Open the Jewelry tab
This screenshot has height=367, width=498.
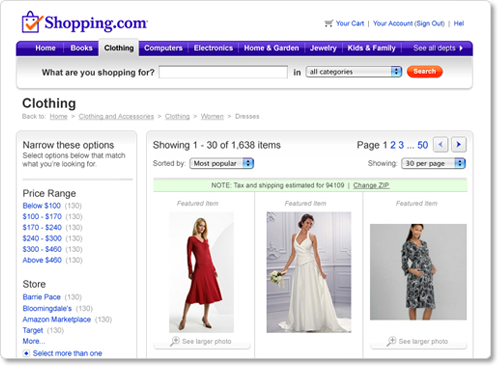tap(323, 48)
